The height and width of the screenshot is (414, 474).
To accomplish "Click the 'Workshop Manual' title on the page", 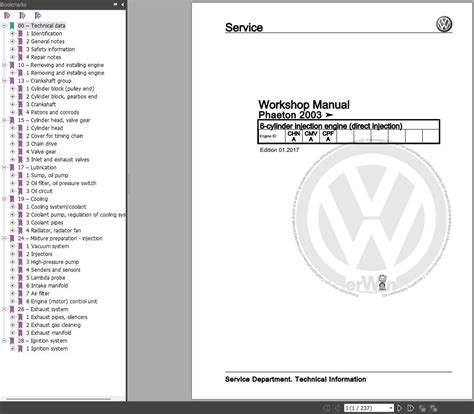I will pyautogui.click(x=304, y=105).
